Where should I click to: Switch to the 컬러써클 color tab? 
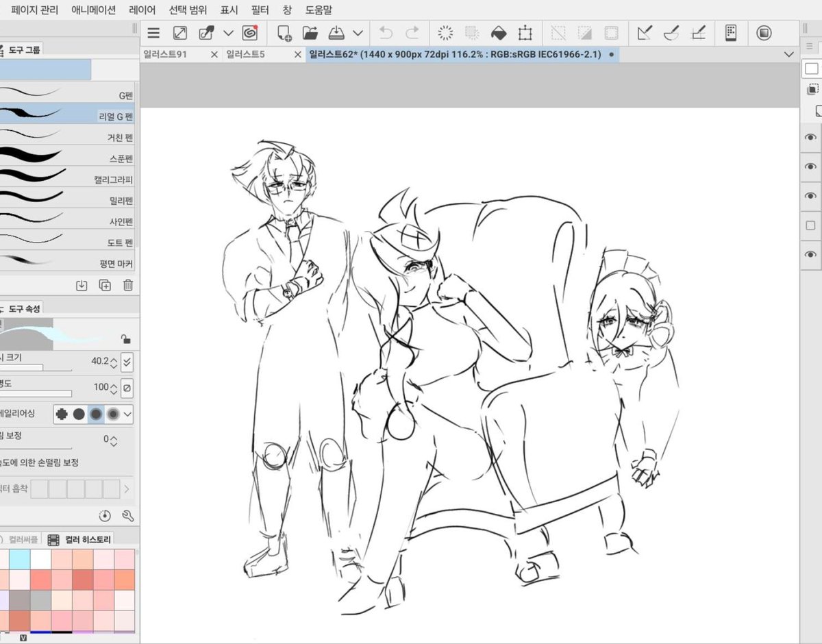[21, 539]
